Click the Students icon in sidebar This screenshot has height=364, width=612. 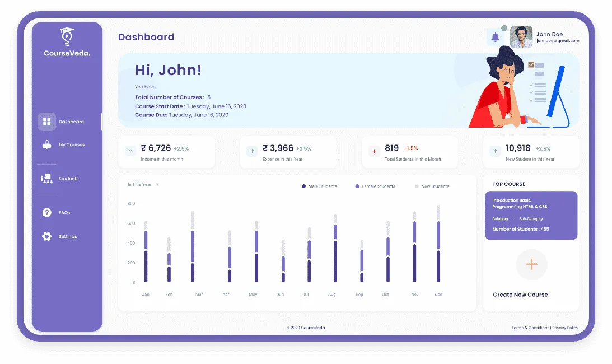pyautogui.click(x=47, y=179)
